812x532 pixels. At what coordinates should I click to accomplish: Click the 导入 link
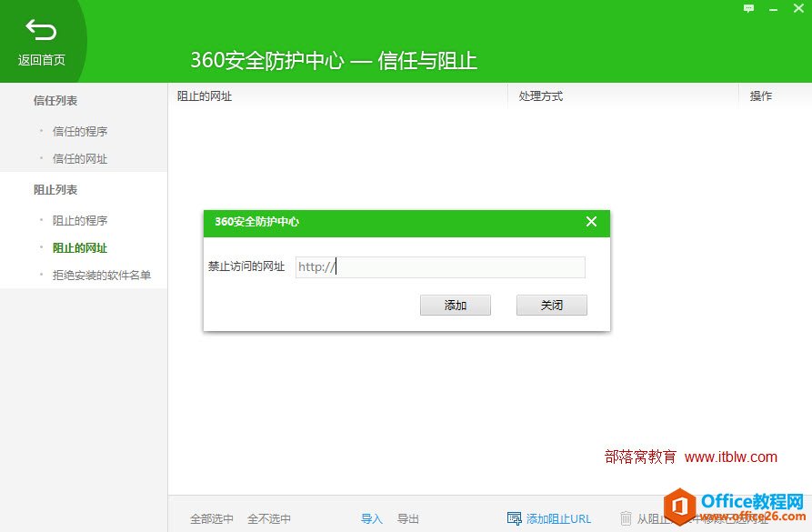coord(371,518)
